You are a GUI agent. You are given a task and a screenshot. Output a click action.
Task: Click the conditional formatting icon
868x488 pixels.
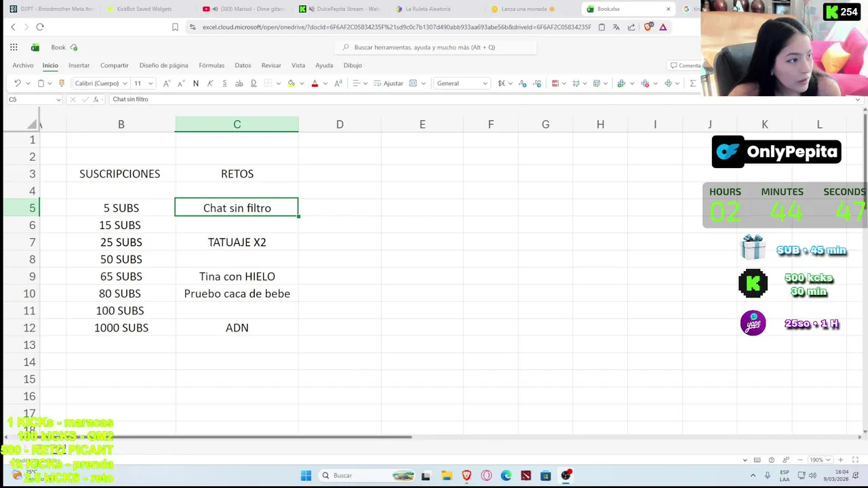coord(555,83)
